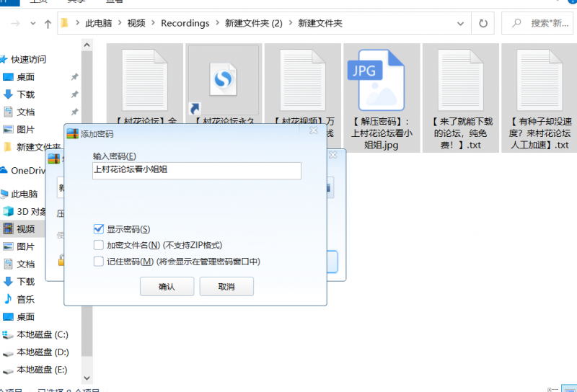This screenshot has width=577, height=392.
Task: Expand the Recordings breadcrumb chevron
Action: click(x=216, y=24)
